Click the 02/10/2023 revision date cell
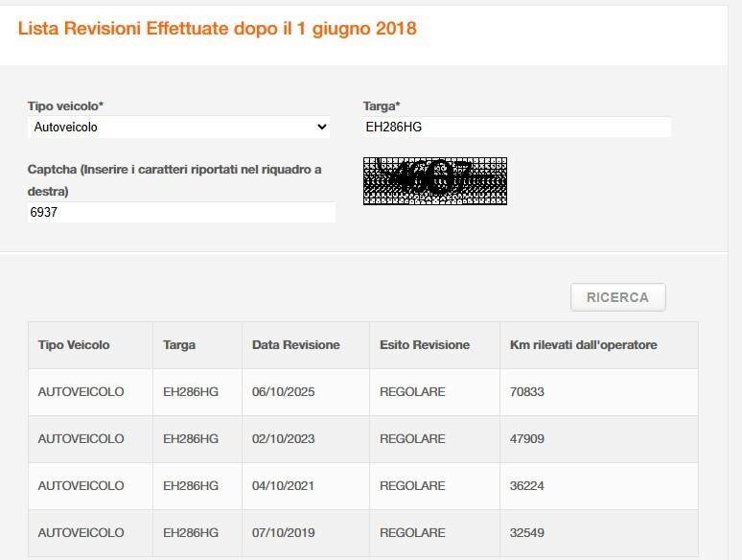This screenshot has width=742, height=560. point(283,438)
